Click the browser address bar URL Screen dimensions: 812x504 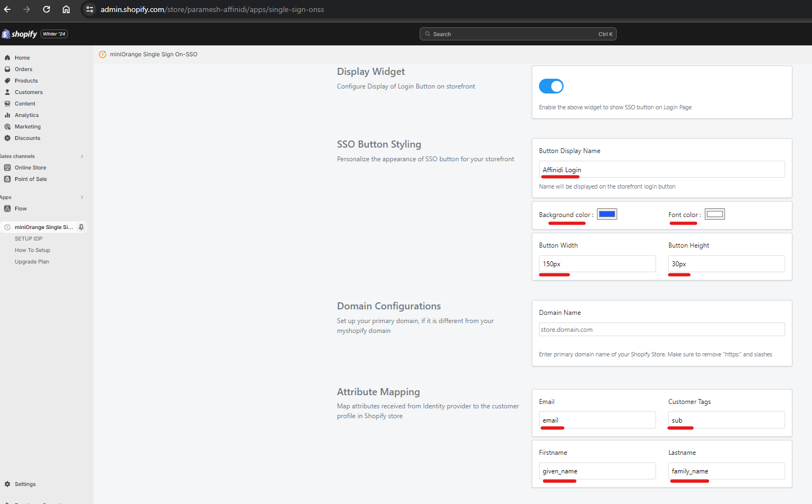(212, 9)
